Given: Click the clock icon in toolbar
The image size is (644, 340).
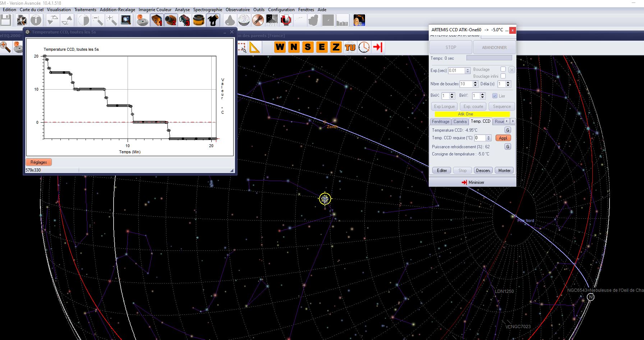Looking at the screenshot, I should pyautogui.click(x=364, y=47).
